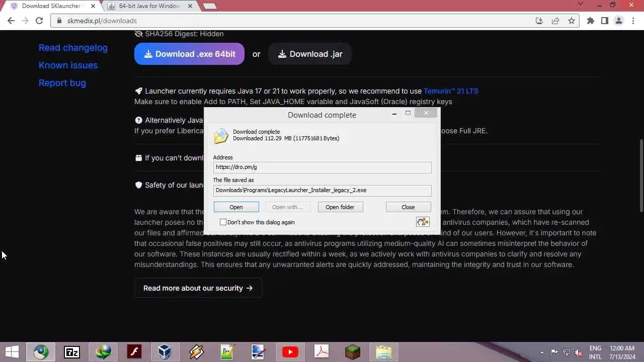Screen dimensions: 644x362
Task: Bookmark this page with the star icon
Action: tap(572, 21)
